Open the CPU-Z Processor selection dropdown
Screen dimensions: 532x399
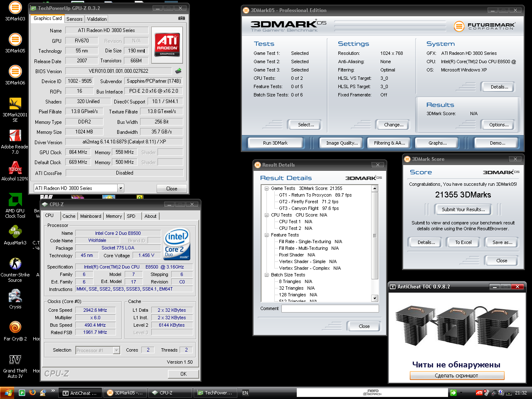(116, 350)
